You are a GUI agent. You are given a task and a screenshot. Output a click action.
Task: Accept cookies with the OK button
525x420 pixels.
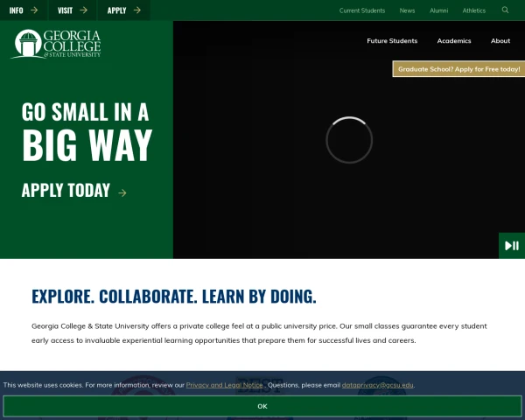point(262,406)
